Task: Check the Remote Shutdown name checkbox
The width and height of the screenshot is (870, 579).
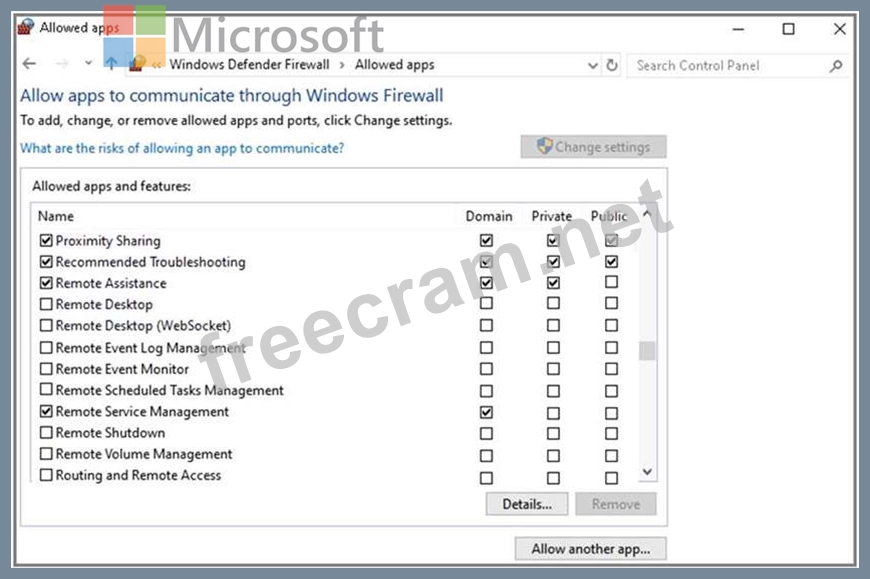Action: click(46, 433)
